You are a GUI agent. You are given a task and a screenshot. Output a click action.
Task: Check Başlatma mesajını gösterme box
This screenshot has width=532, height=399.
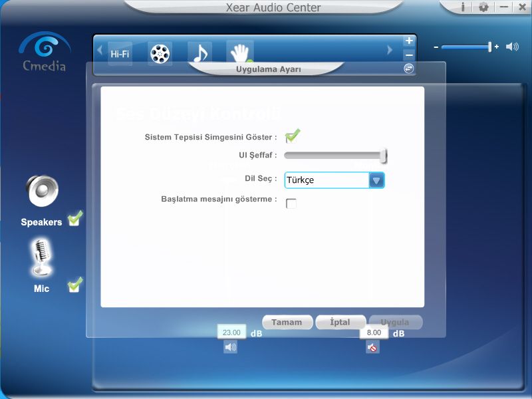click(291, 203)
